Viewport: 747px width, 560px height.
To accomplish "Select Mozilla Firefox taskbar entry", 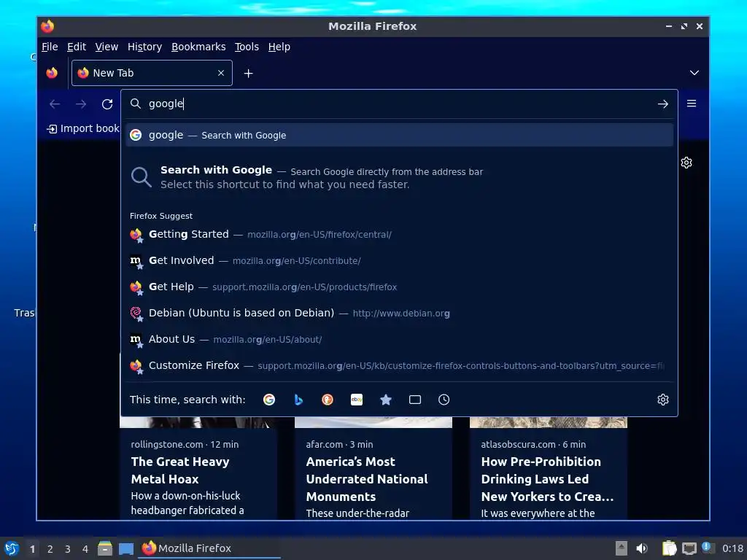I will (x=209, y=548).
